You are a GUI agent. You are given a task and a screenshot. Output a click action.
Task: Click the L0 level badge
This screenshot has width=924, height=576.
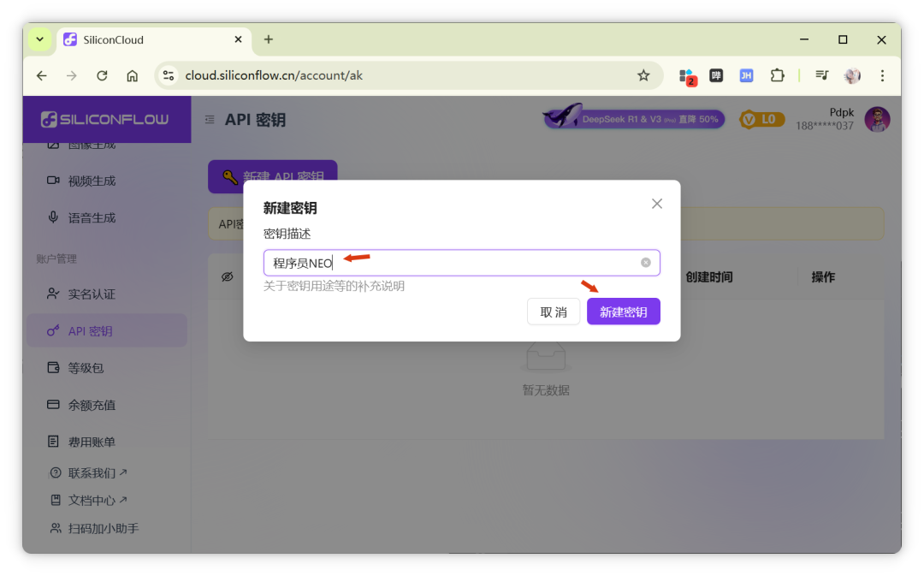pos(761,120)
